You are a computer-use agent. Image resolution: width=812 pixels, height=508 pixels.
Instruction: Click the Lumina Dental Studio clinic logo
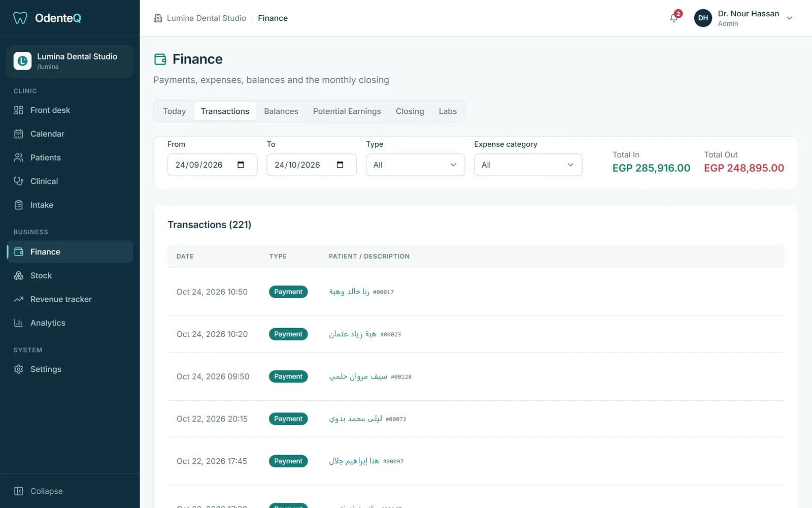(x=22, y=61)
